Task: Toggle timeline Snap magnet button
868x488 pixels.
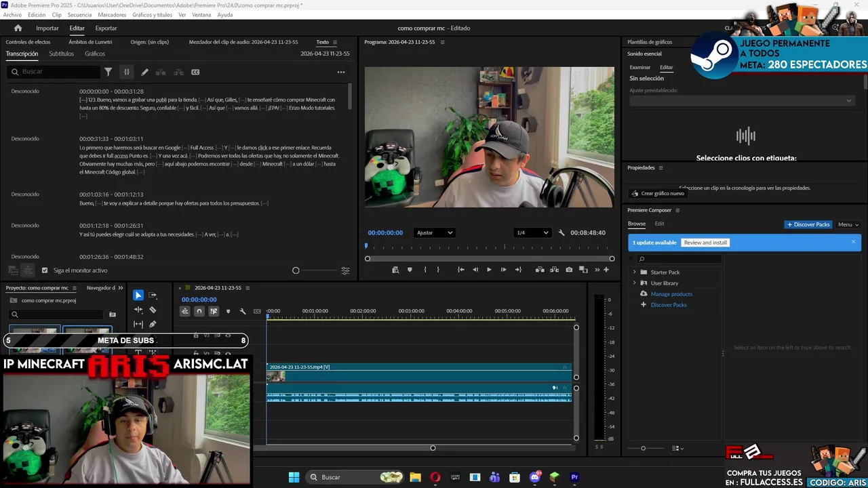Action: tap(199, 311)
